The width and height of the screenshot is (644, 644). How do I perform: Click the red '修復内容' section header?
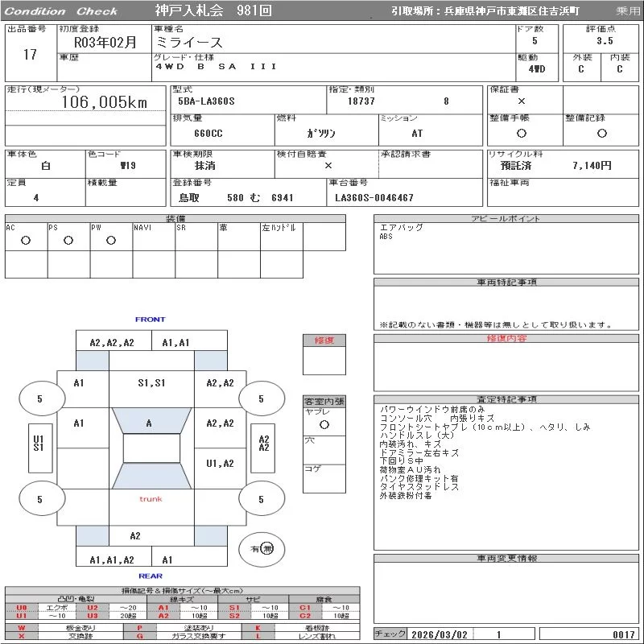(506, 338)
